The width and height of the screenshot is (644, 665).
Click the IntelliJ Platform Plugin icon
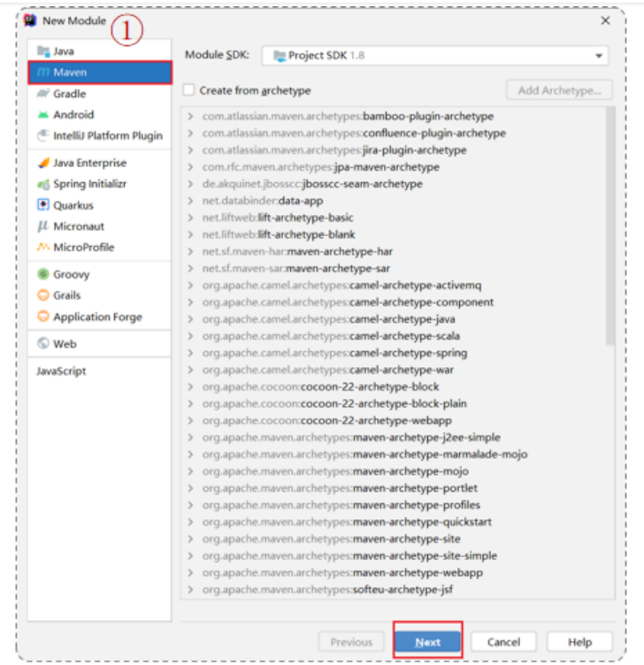coord(43,135)
